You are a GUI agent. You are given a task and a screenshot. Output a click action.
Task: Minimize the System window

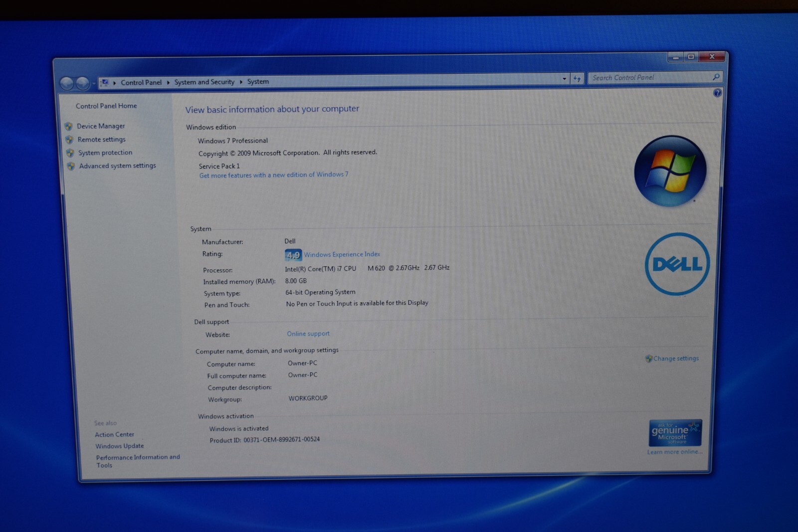(676, 57)
